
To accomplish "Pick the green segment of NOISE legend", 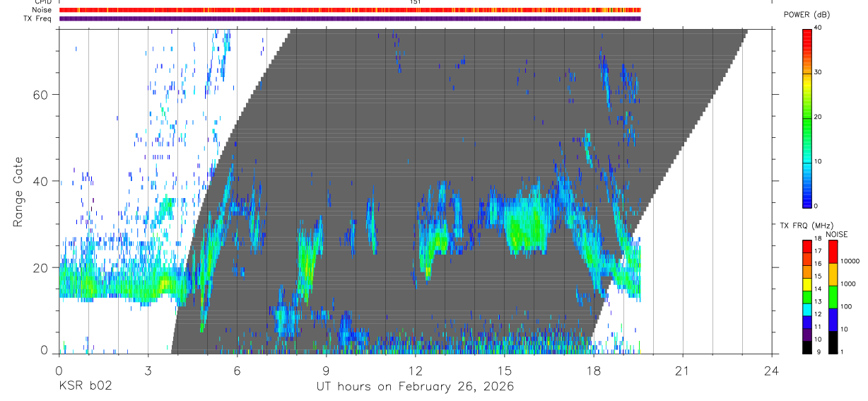I will coord(833,297).
